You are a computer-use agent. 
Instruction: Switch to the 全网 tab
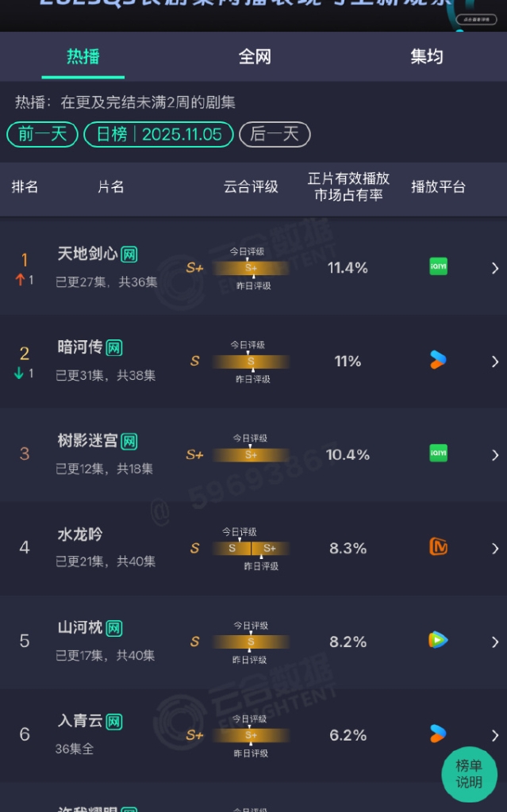coord(255,57)
